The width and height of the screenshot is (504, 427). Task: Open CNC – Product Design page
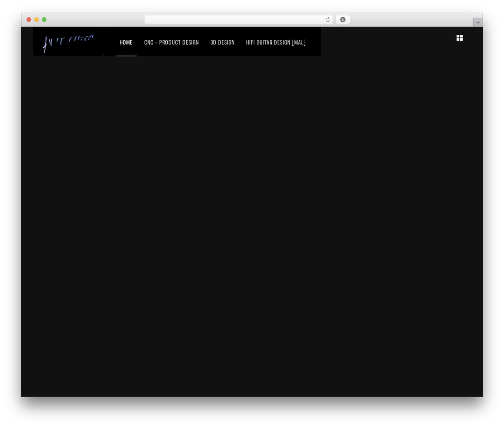[x=171, y=42]
